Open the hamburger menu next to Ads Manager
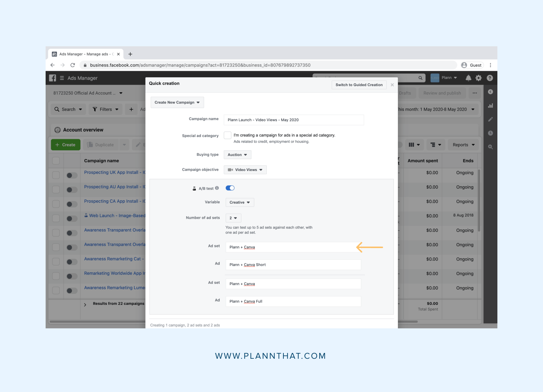Image resolution: width=543 pixels, height=392 pixels. click(x=62, y=78)
